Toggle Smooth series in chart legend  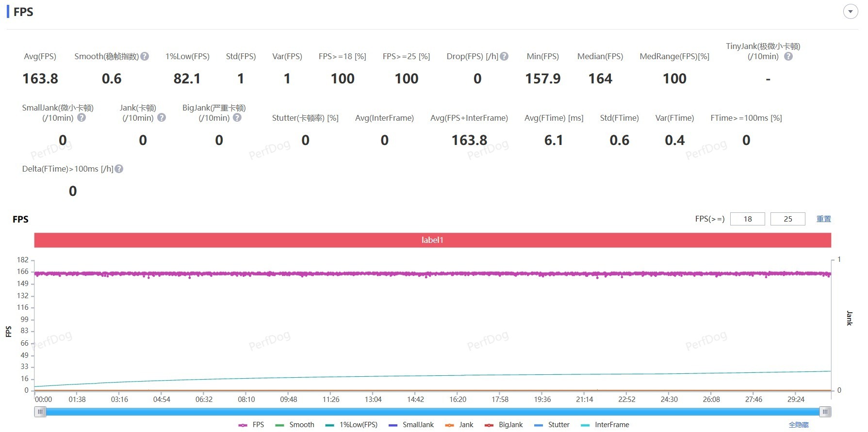coord(295,425)
